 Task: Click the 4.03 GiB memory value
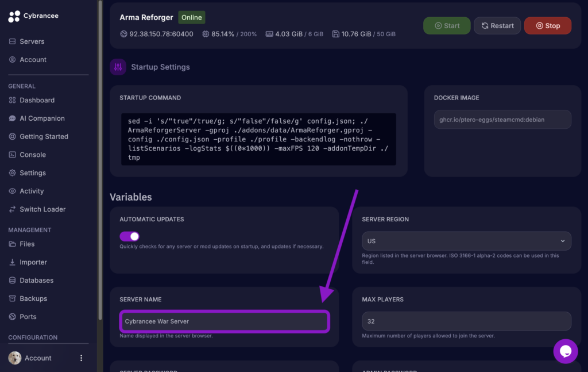click(289, 34)
